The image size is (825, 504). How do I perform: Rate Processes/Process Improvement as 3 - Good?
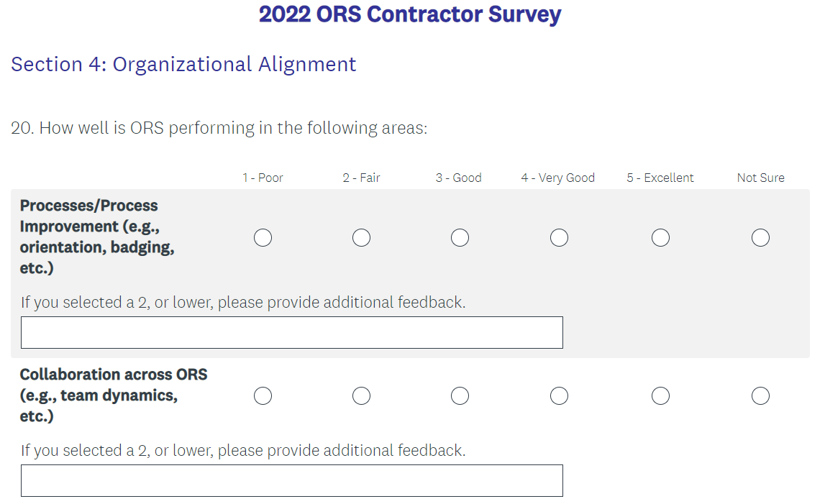(x=460, y=237)
